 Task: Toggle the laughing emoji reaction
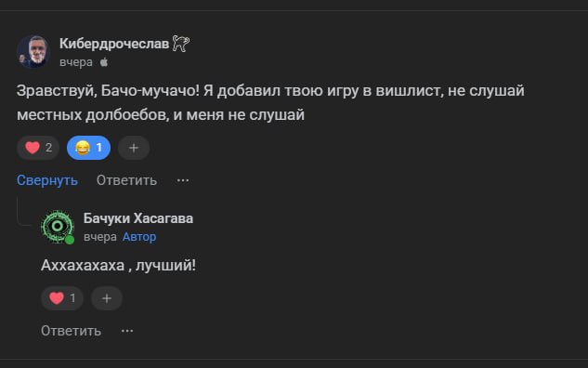(x=88, y=148)
